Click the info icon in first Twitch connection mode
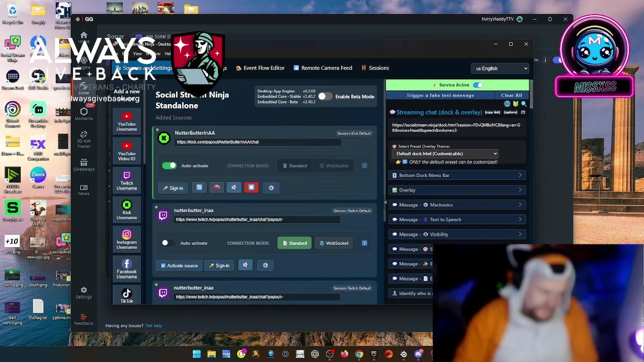Image resolution: width=644 pixels, height=362 pixels. (x=364, y=243)
